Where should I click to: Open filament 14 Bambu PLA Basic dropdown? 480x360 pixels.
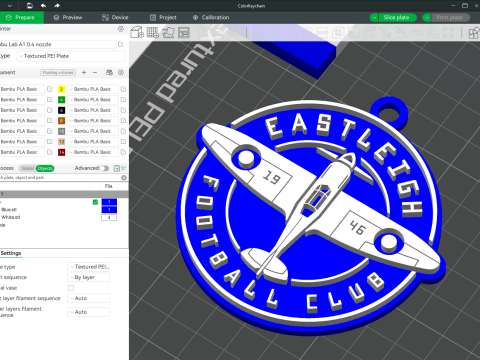click(x=93, y=152)
